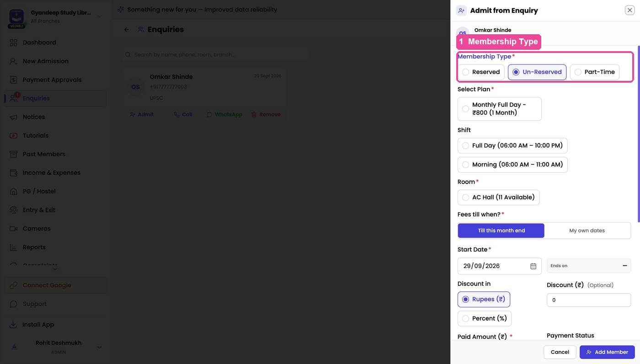Expand the Rohit Deshmukh account menu
The image size is (640, 364).
tap(100, 348)
